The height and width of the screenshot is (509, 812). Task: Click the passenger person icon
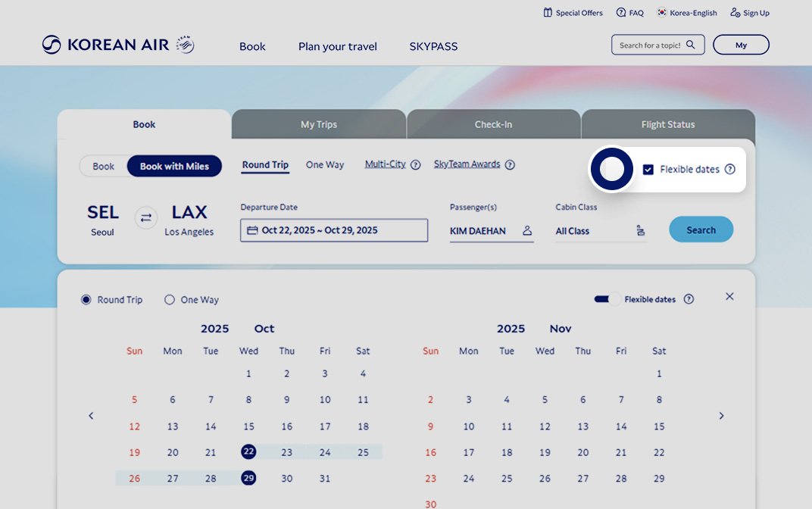point(527,230)
